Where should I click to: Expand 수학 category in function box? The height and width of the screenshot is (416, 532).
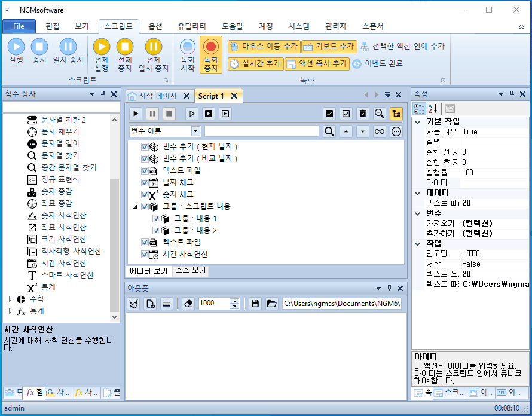point(10,299)
